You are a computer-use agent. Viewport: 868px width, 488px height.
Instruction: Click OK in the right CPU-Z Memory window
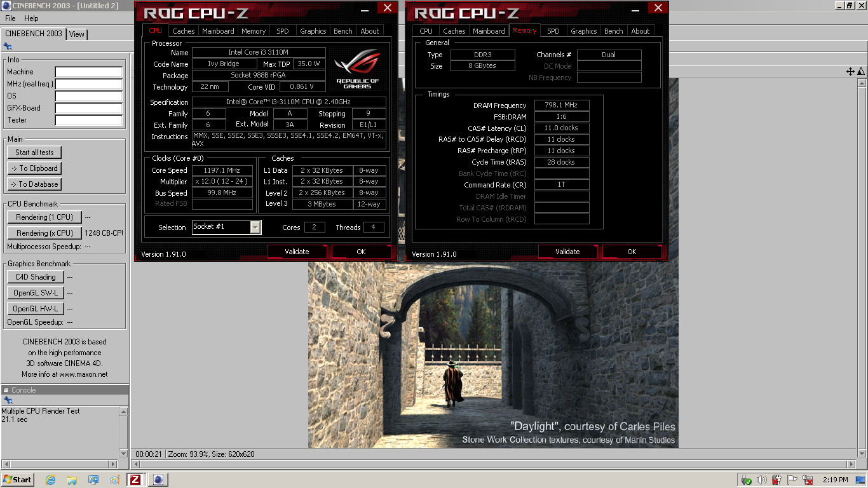[x=632, y=252]
